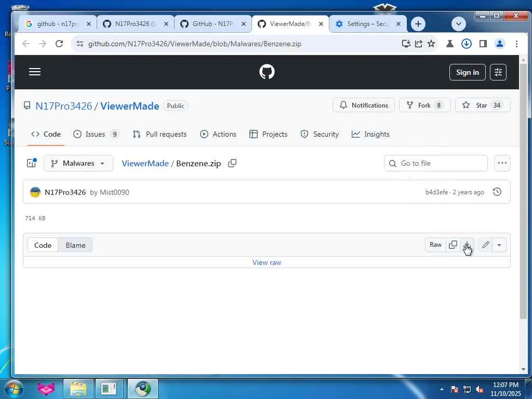This screenshot has height=399, width=532.
Task: Switch to Code repository tab
Action: coord(46,134)
